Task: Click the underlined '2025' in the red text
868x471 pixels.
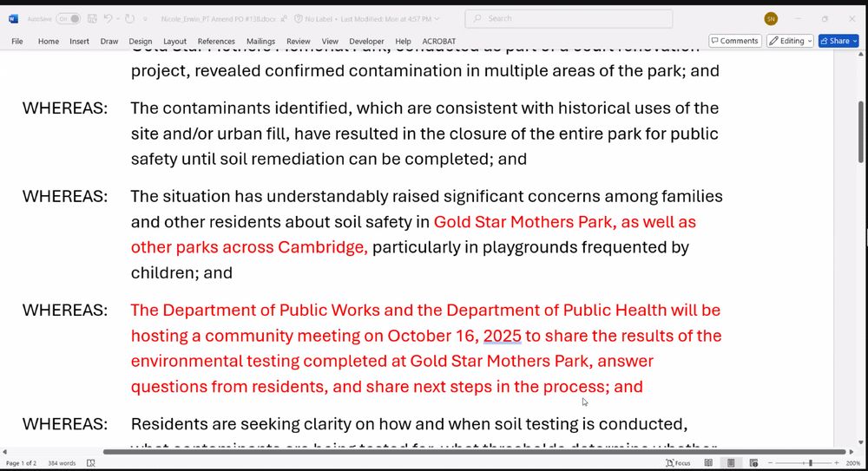Action: click(x=502, y=336)
